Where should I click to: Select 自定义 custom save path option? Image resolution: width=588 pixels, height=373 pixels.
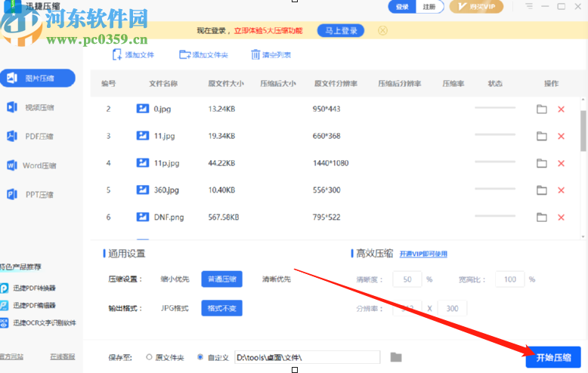point(200,357)
